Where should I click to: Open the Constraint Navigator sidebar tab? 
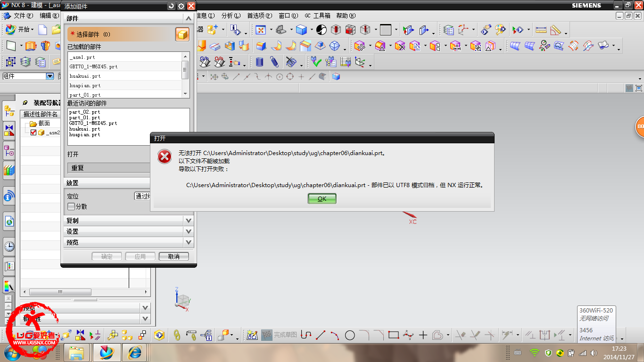coord(9,130)
